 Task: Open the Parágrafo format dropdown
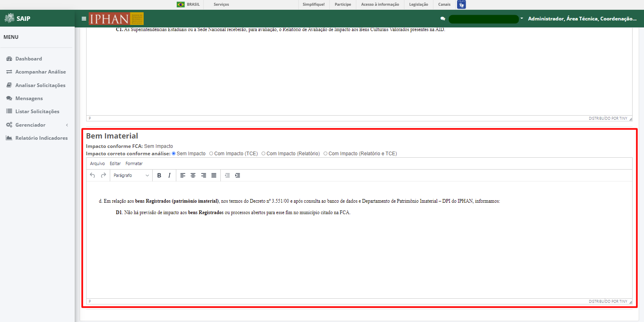pos(131,175)
